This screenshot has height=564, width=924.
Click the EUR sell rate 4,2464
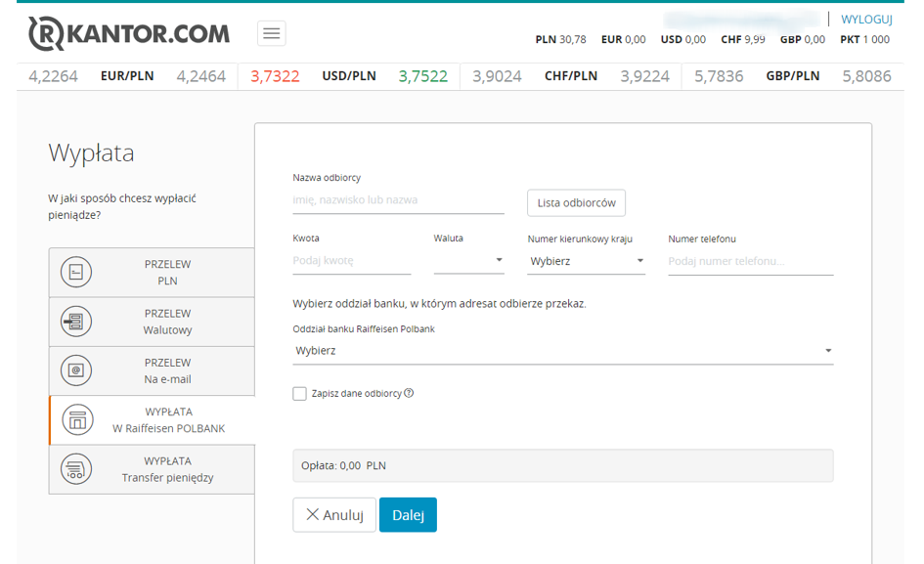click(201, 76)
